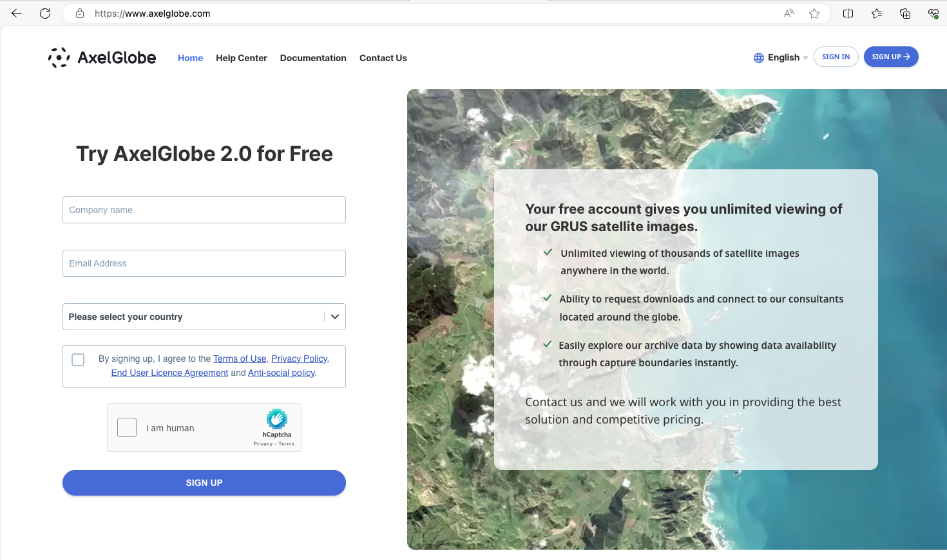Image resolution: width=947 pixels, height=560 pixels.
Task: Go to the Documentation page
Action: (x=313, y=58)
